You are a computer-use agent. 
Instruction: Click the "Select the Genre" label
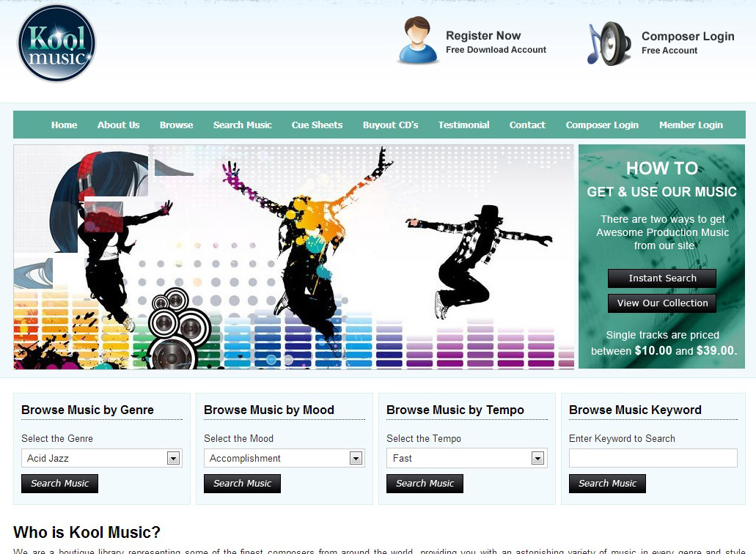57,438
